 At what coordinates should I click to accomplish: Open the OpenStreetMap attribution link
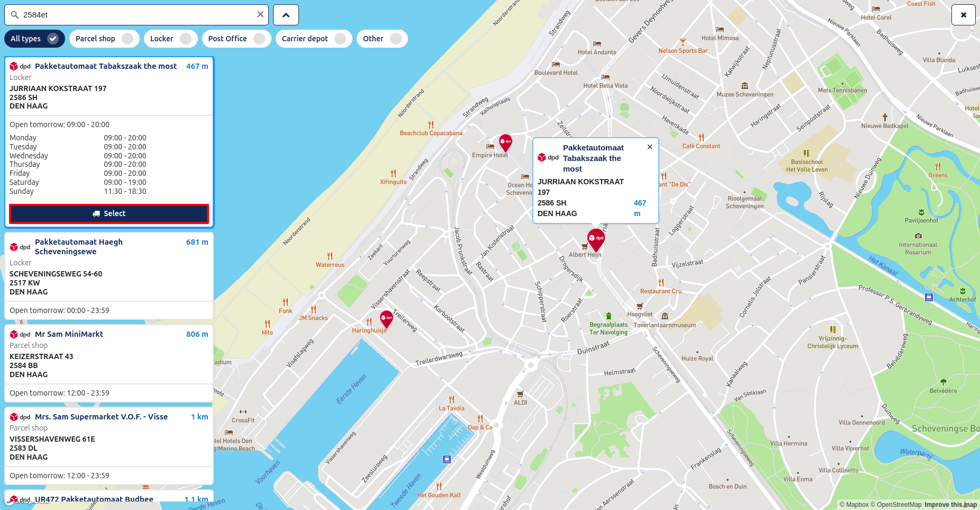pyautogui.click(x=896, y=505)
